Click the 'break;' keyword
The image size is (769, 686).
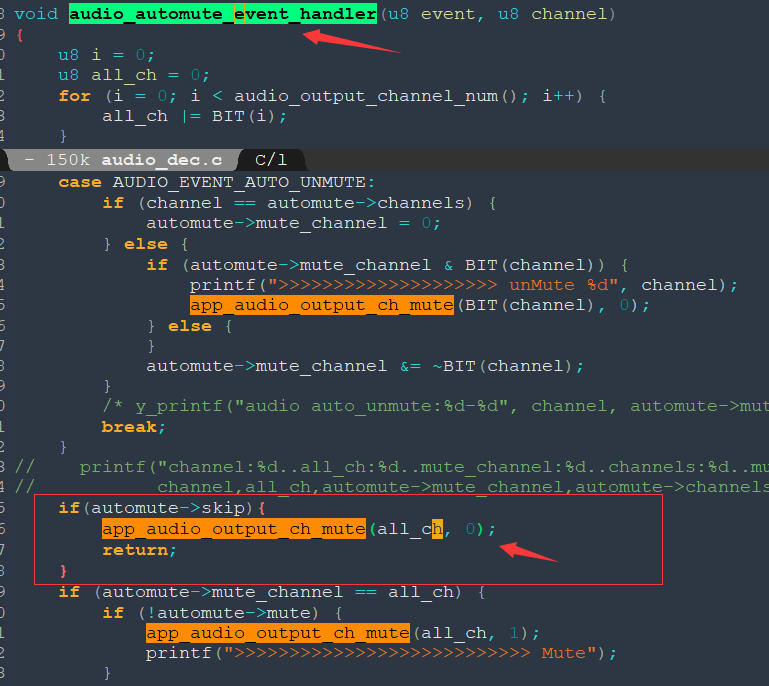133,427
